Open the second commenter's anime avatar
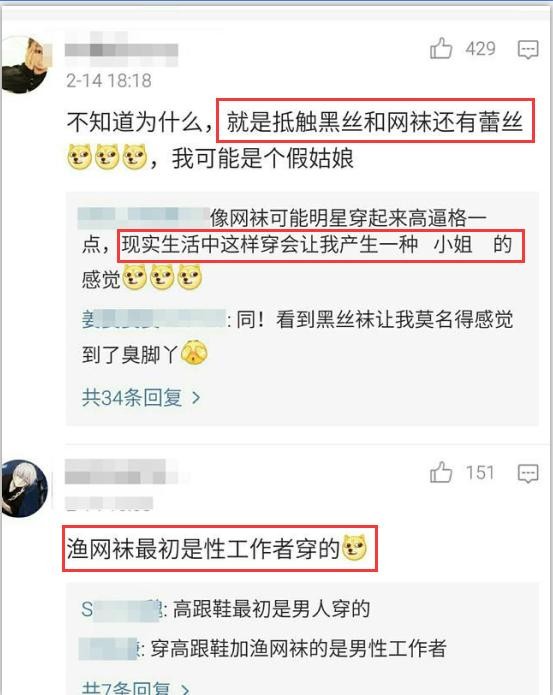The height and width of the screenshot is (695, 553). pos(24,488)
